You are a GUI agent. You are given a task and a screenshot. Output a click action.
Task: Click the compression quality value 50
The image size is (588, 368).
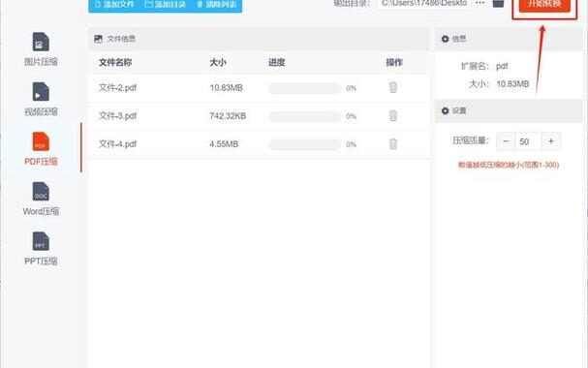click(528, 141)
